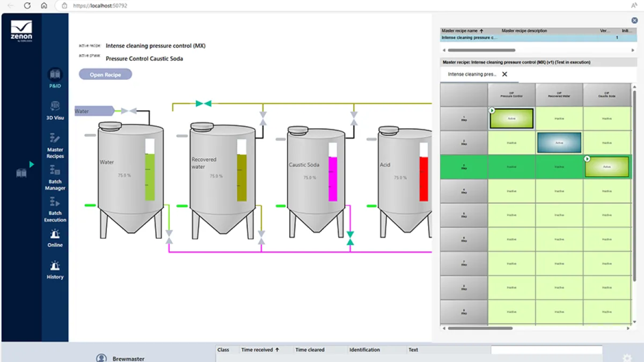Click the CIP Pressure Control column header

pos(511,94)
